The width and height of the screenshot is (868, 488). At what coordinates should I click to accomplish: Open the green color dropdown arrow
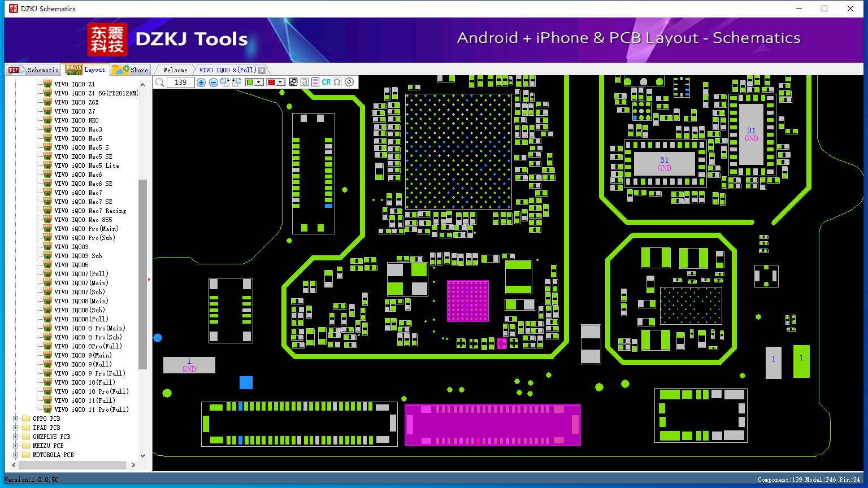point(259,82)
